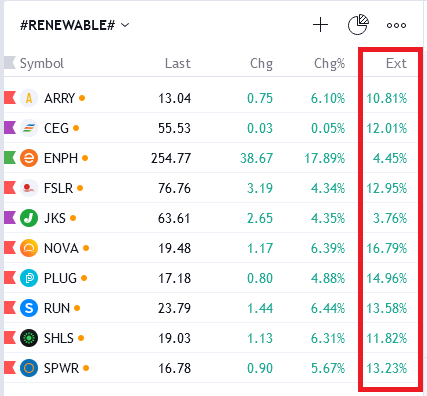Sort by the Last column header
Viewport: 427px width, 396px height.
click(x=178, y=63)
